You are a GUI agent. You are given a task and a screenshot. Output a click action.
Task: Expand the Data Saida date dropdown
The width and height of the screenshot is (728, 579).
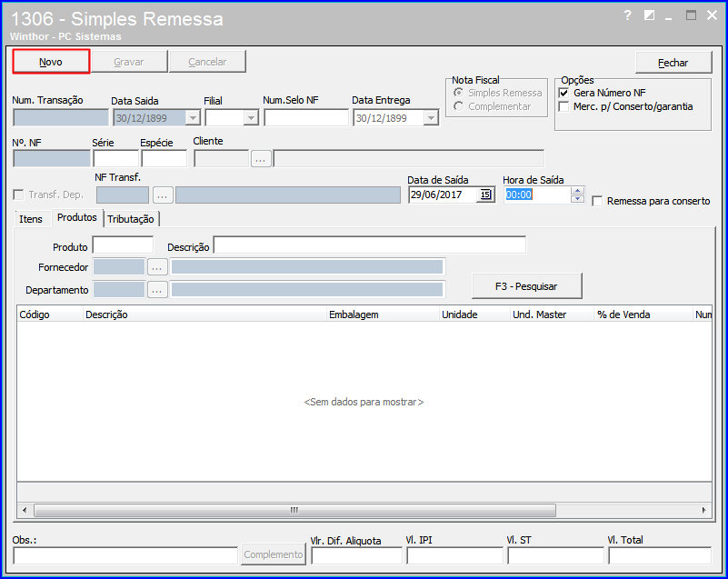193,118
